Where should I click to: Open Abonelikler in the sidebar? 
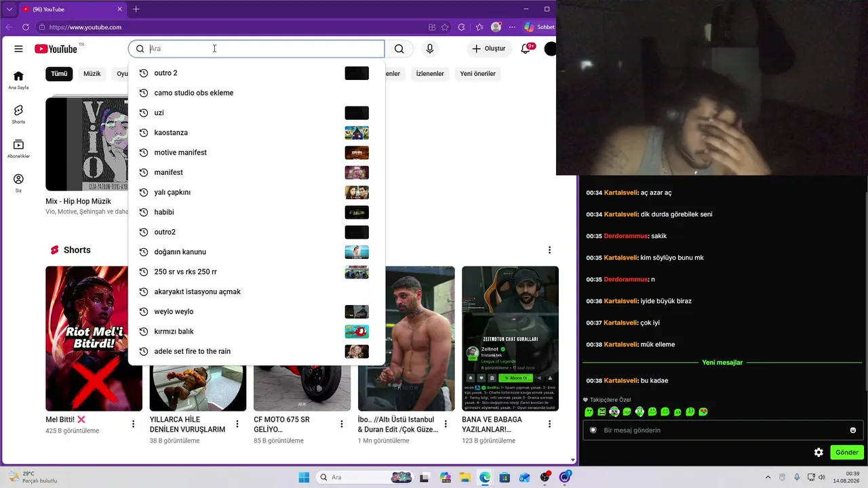18,149
